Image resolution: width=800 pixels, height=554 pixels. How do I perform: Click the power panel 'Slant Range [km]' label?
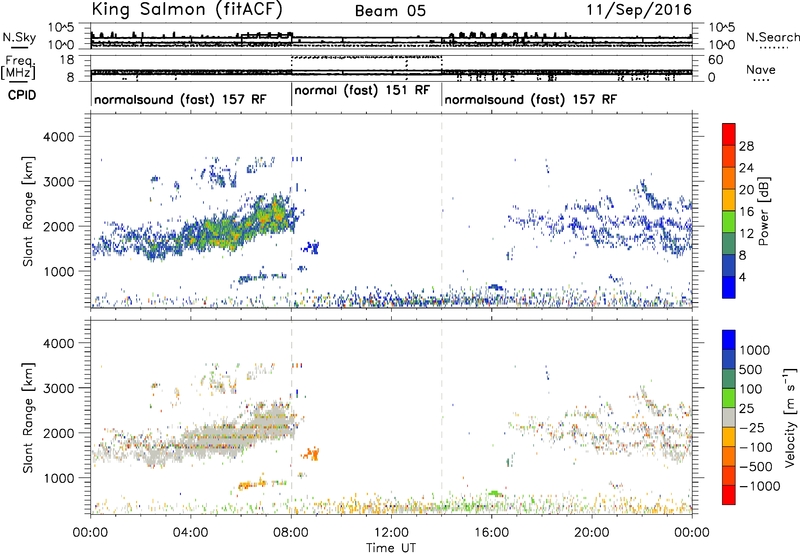click(28, 211)
